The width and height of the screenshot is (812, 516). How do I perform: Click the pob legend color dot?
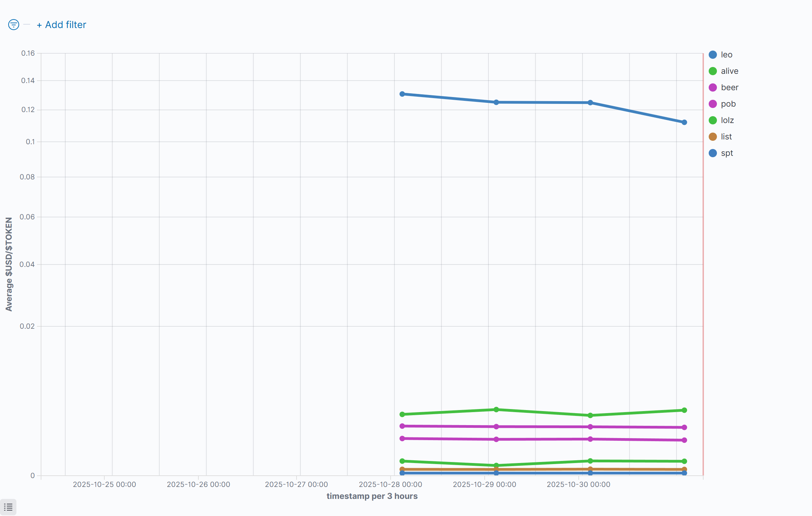click(x=713, y=104)
